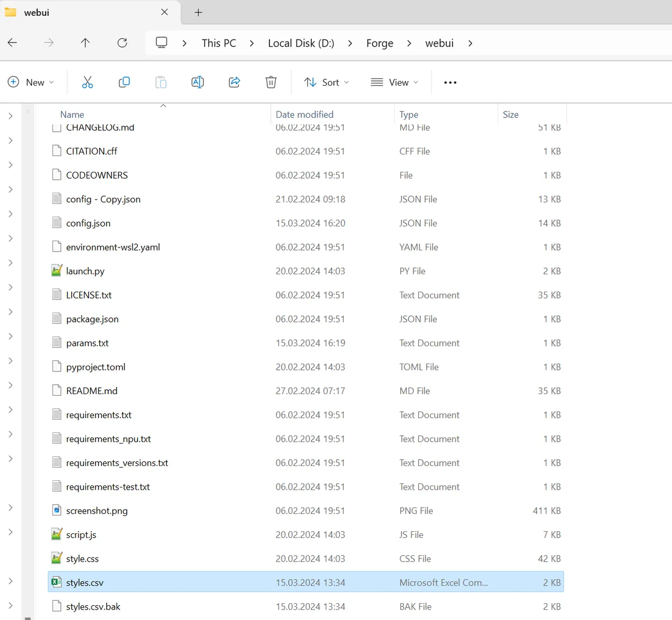Click the Rename icon in toolbar

point(197,82)
